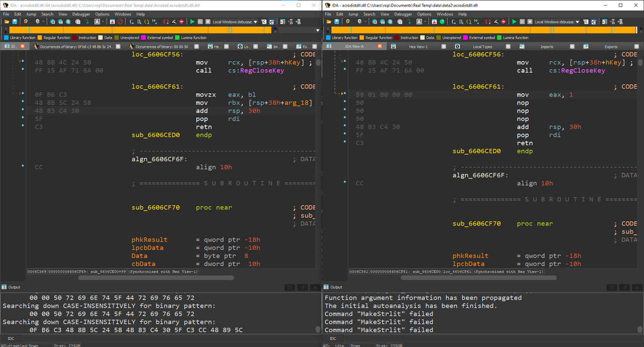644x347 pixels.
Task: Expand the text search dropdown arrow in left IDA toolbar
Action: click(103, 22)
